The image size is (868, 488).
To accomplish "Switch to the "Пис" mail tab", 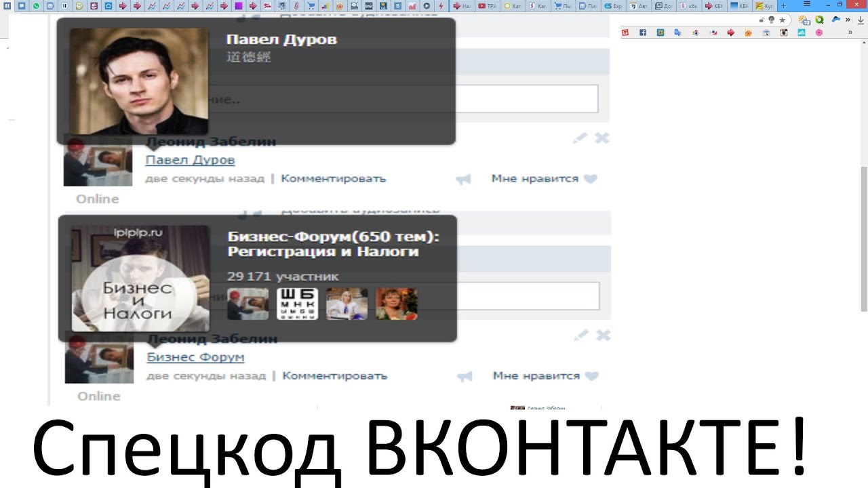I will (587, 6).
